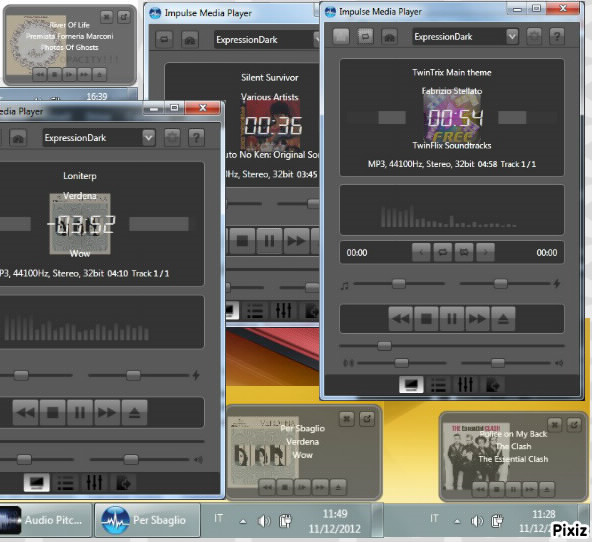Screen dimensions: 592x542
Task: Toggle second loop button beside right arrow, TwinTrix
Action: [x=464, y=253]
